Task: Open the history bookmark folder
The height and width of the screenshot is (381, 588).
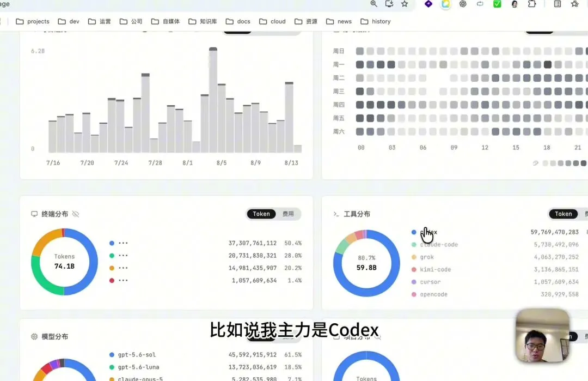Action: click(375, 21)
